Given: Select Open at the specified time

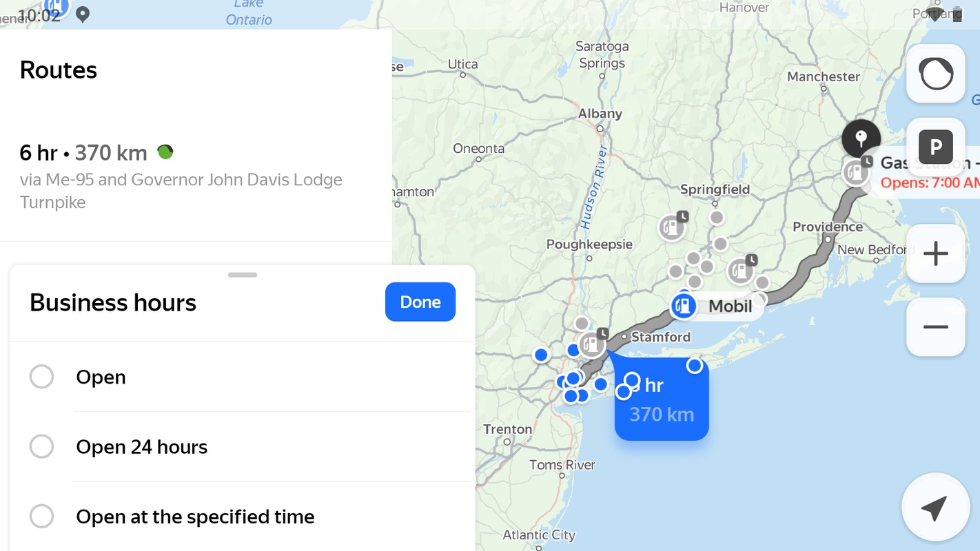Looking at the screenshot, I should point(42,516).
